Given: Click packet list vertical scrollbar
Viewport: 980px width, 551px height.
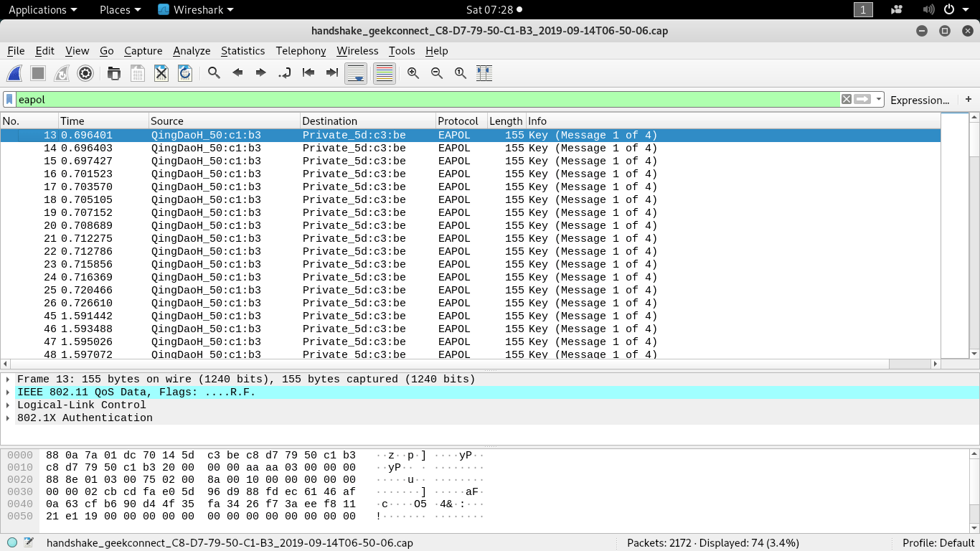Looking at the screenshot, I should click(x=974, y=237).
